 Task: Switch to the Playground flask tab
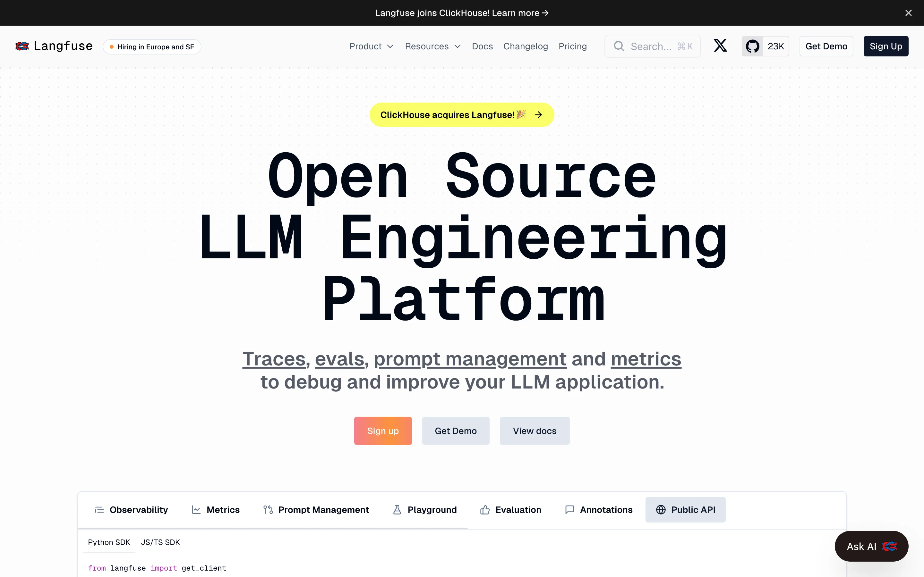(424, 509)
